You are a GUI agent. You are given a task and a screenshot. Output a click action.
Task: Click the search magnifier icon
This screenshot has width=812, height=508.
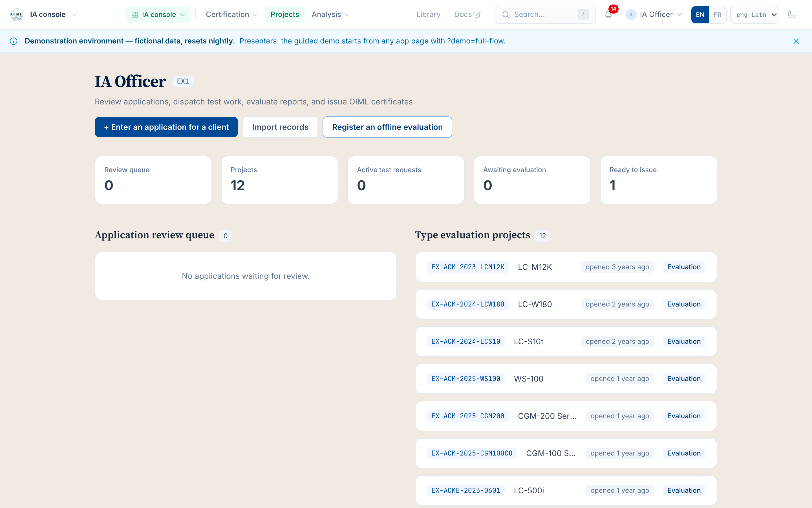[506, 14]
